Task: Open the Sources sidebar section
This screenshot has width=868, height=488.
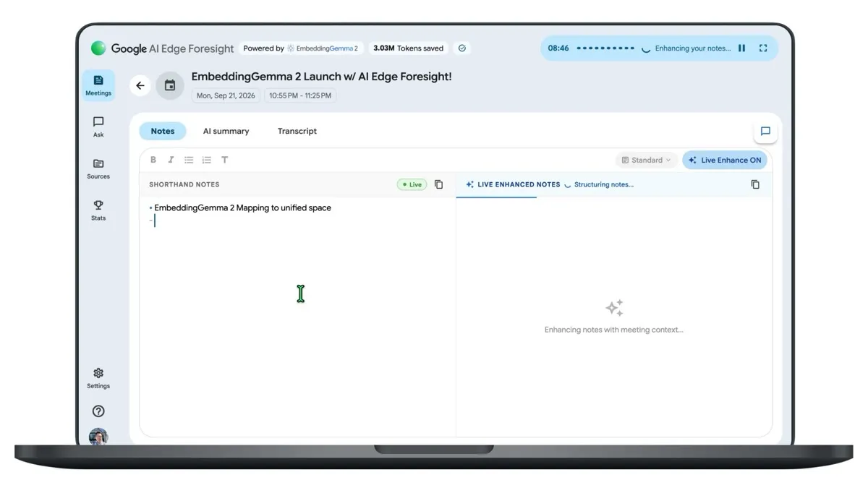Action: (98, 169)
